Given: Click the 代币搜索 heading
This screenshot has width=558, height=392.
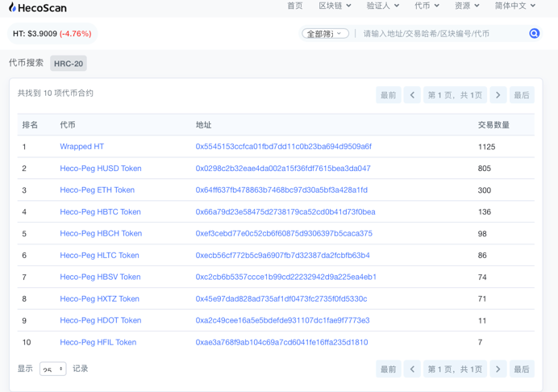Looking at the screenshot, I should 26,63.
